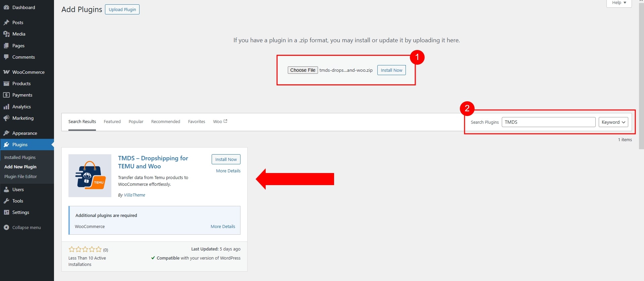This screenshot has width=644, height=281.
Task: Click the Appearance brush icon
Action: click(x=6, y=133)
